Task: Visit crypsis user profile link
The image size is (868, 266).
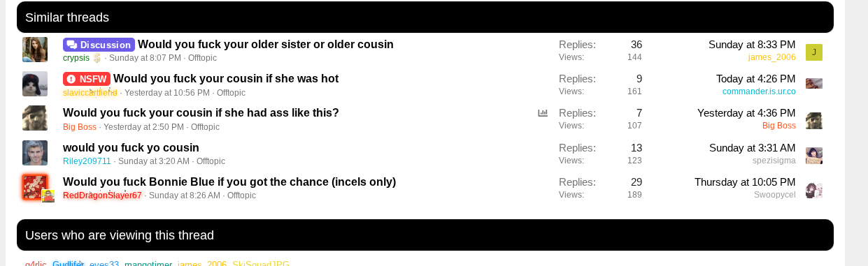Action: pos(76,58)
